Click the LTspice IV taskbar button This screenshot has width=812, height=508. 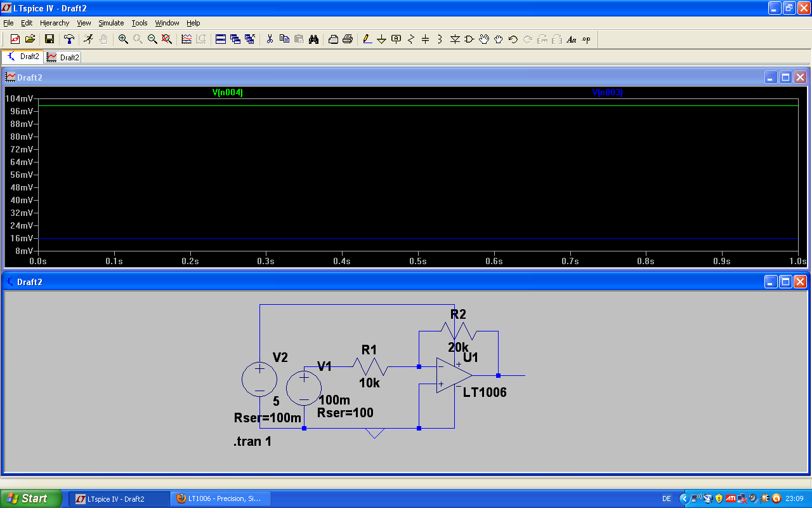119,498
